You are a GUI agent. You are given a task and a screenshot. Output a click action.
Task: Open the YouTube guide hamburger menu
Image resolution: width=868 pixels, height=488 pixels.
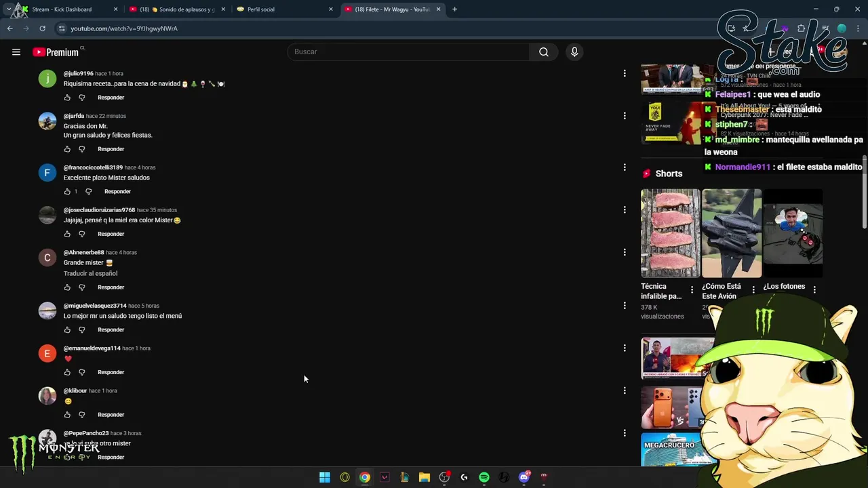pyautogui.click(x=16, y=52)
